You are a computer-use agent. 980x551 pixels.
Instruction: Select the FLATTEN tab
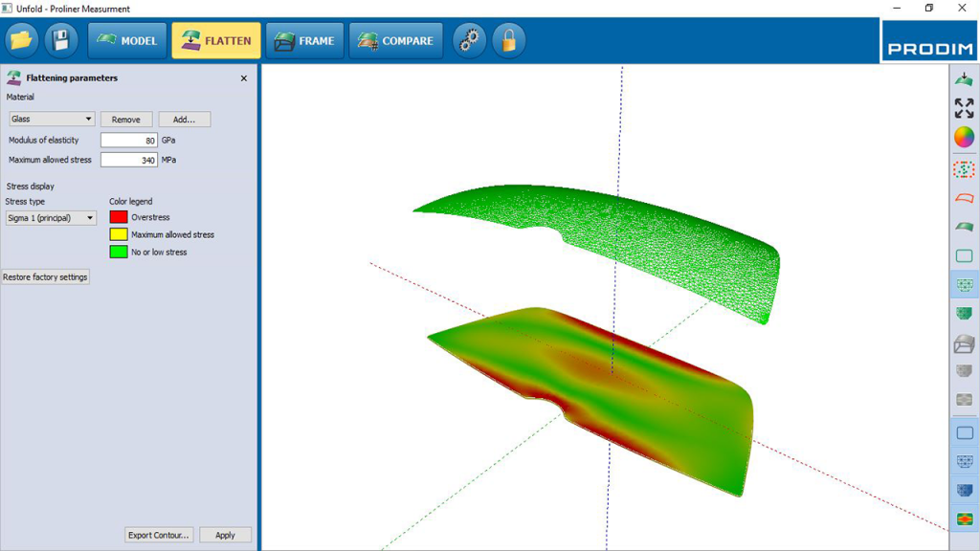[x=216, y=40]
